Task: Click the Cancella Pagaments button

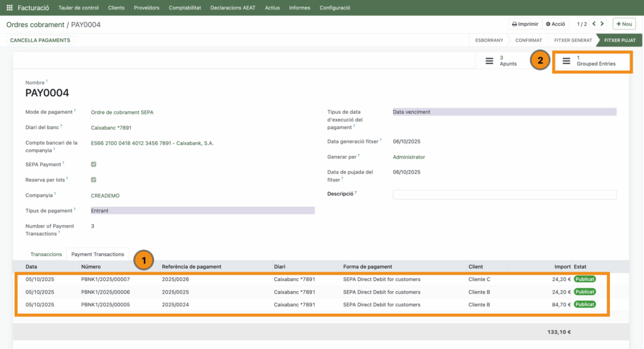Action: click(x=40, y=40)
